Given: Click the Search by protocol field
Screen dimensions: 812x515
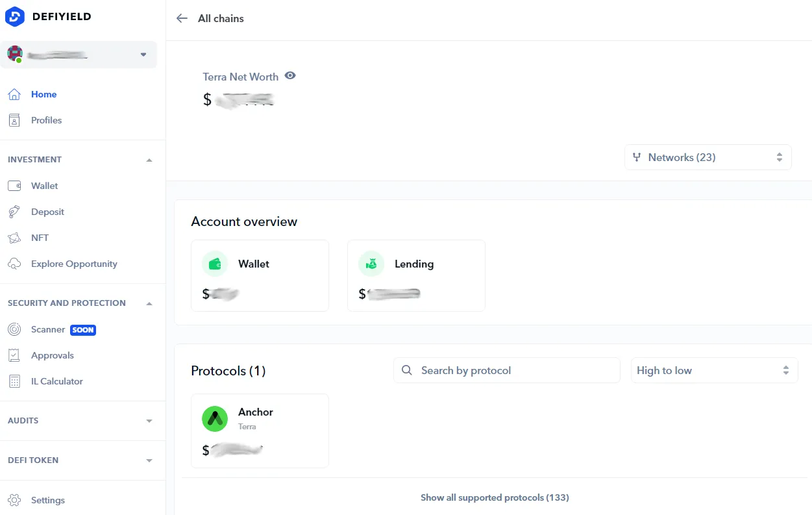Looking at the screenshot, I should [507, 370].
